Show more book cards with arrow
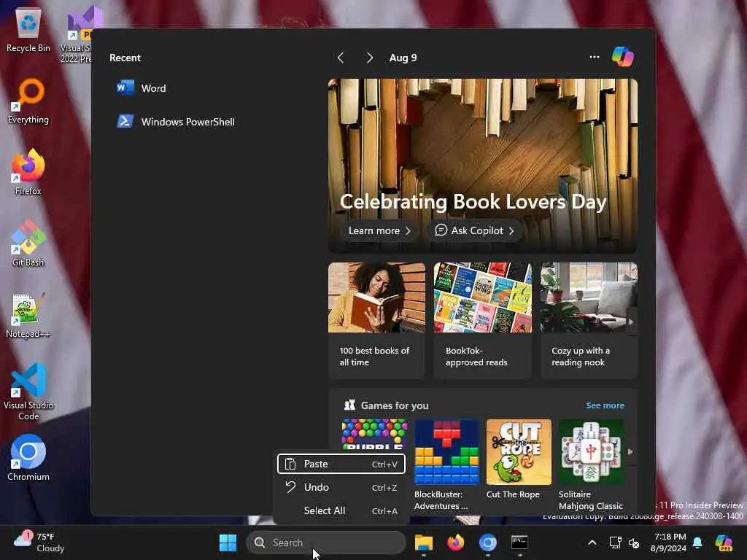This screenshot has height=560, width=747. (632, 322)
